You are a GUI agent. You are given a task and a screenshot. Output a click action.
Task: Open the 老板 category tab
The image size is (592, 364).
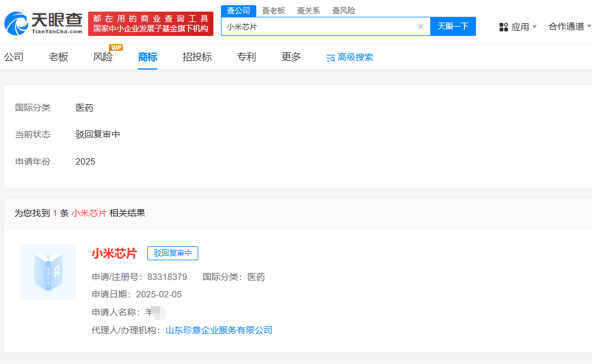(x=59, y=57)
